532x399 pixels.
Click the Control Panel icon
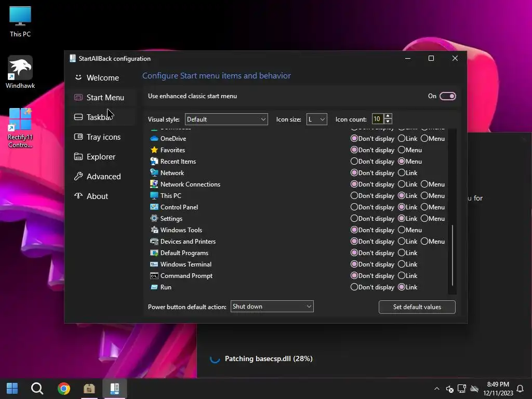[x=154, y=207]
